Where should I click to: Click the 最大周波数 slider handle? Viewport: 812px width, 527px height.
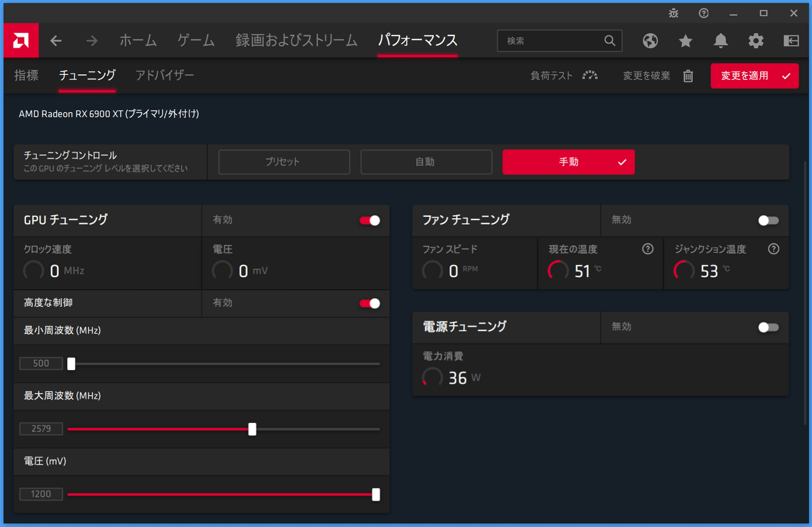click(252, 429)
